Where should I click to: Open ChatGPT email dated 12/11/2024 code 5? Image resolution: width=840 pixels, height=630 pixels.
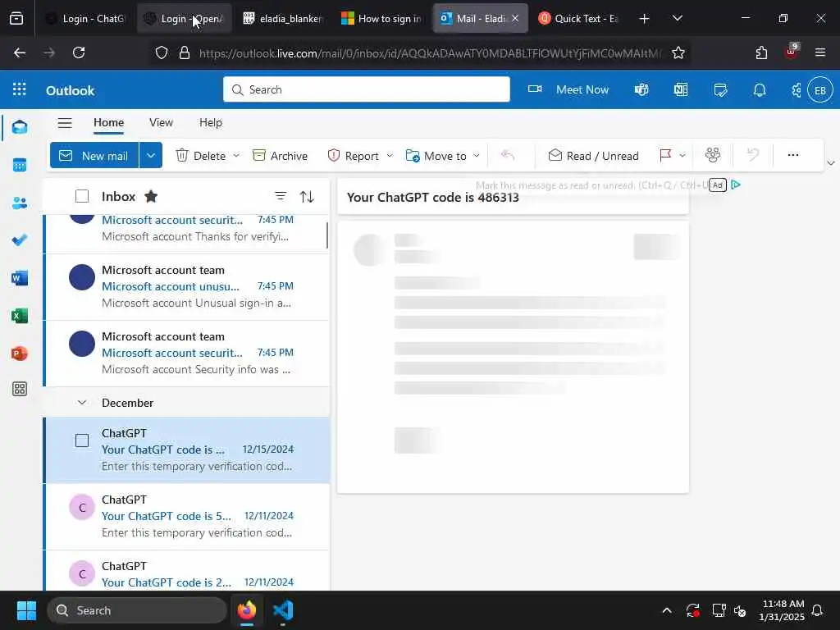click(186, 516)
